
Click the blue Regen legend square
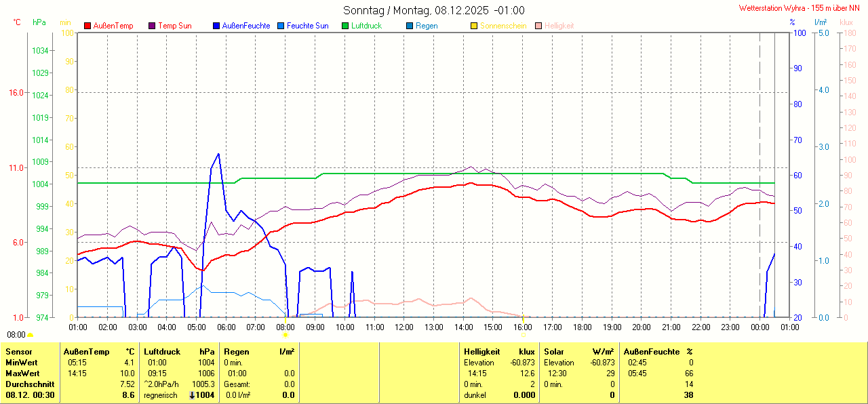tap(410, 26)
